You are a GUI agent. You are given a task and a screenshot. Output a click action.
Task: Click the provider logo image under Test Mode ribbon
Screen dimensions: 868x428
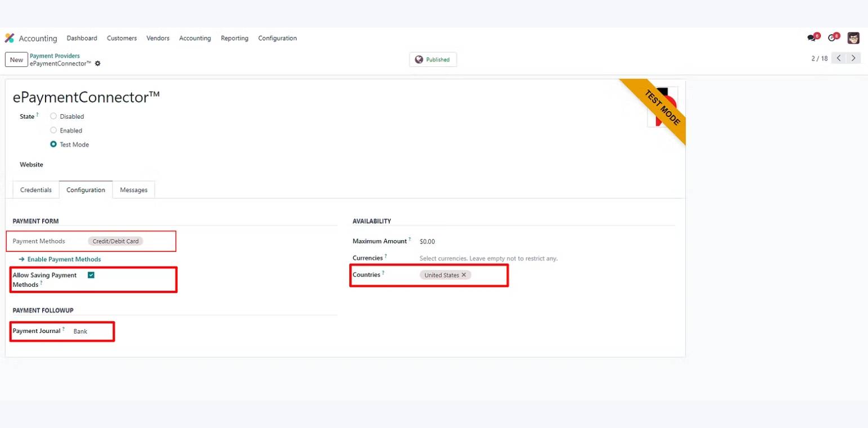(663, 107)
